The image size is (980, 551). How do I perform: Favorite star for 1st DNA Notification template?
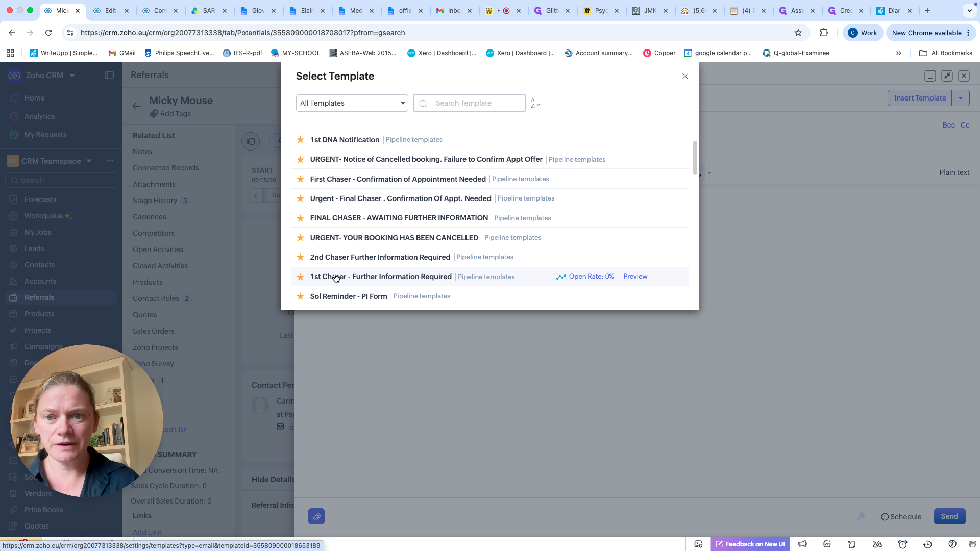click(x=301, y=140)
